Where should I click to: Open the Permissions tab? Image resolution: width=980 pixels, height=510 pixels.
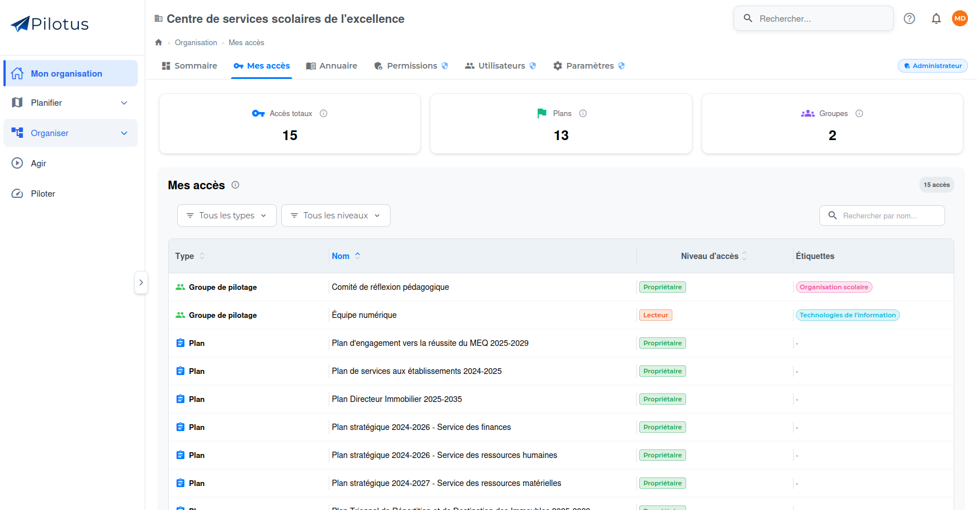[411, 66]
